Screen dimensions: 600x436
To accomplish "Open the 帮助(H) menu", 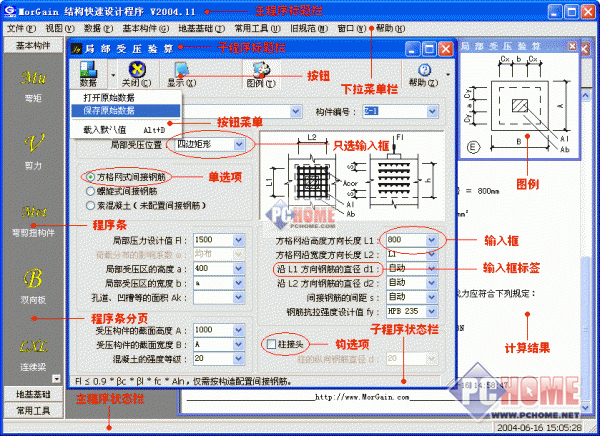I will [390, 28].
